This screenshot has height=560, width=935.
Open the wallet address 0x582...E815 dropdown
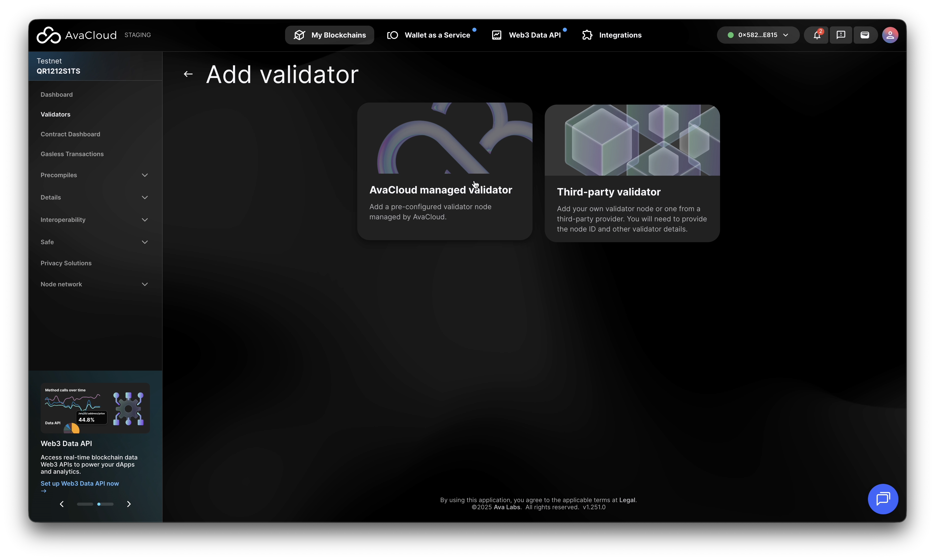[757, 35]
